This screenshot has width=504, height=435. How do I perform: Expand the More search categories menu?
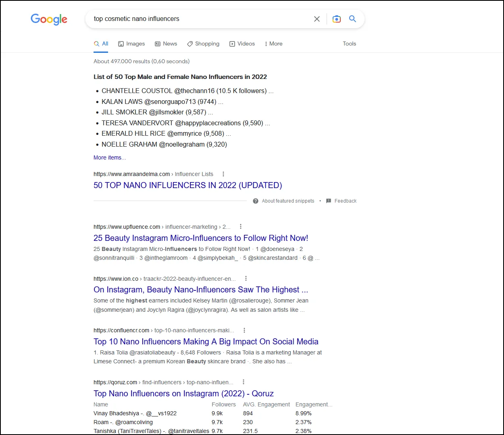tap(273, 44)
